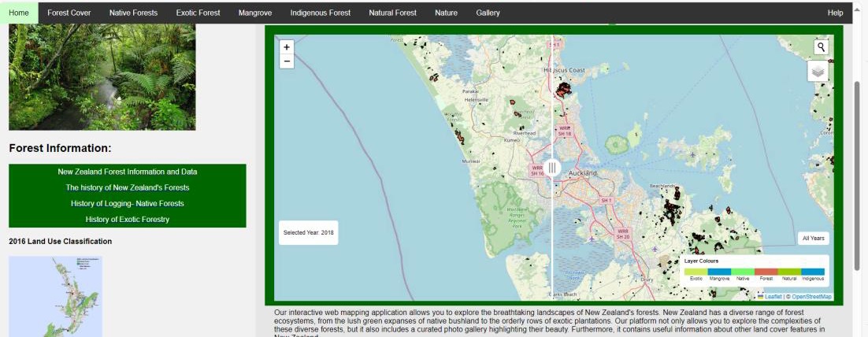Go to Native Forests page
The image size is (868, 337).
click(x=133, y=13)
